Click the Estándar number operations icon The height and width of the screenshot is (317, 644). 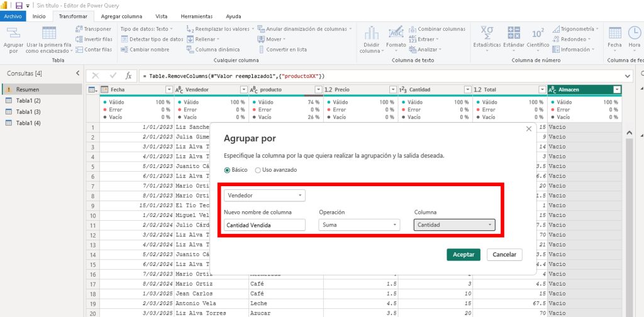[514, 36]
